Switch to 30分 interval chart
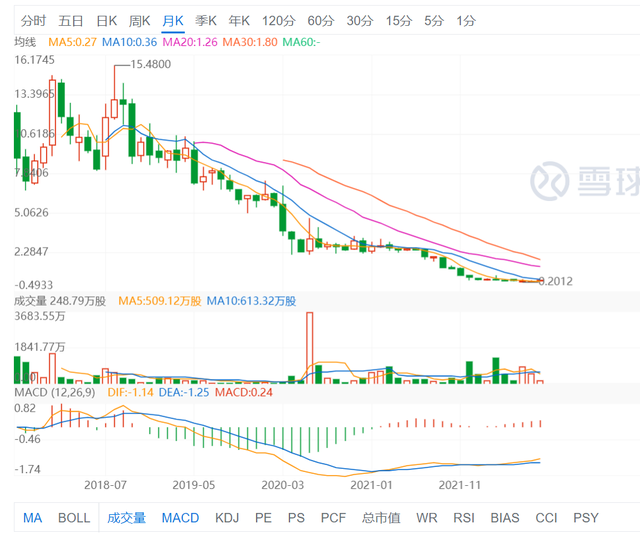 [x=360, y=20]
